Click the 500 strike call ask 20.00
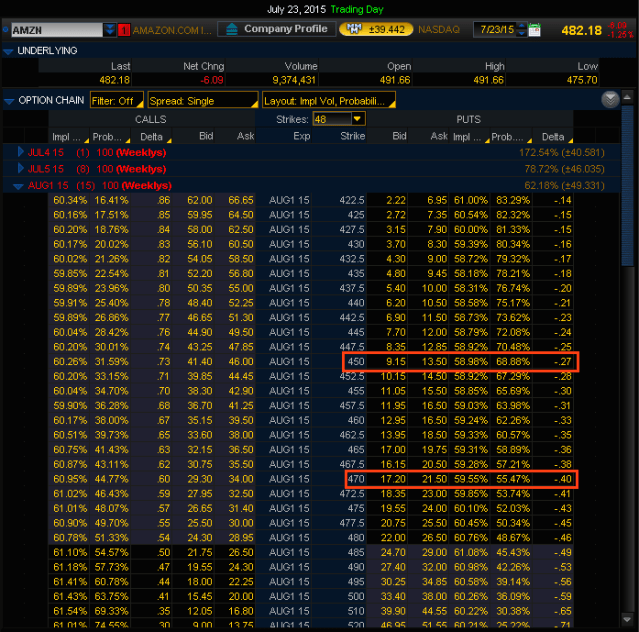This screenshot has width=639, height=632. 240,596
